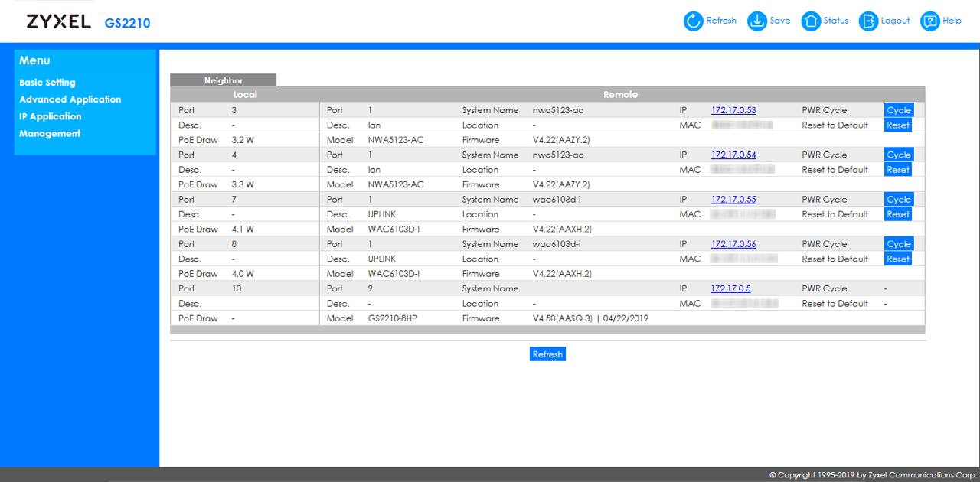Power cycle the device on port 7

(899, 200)
